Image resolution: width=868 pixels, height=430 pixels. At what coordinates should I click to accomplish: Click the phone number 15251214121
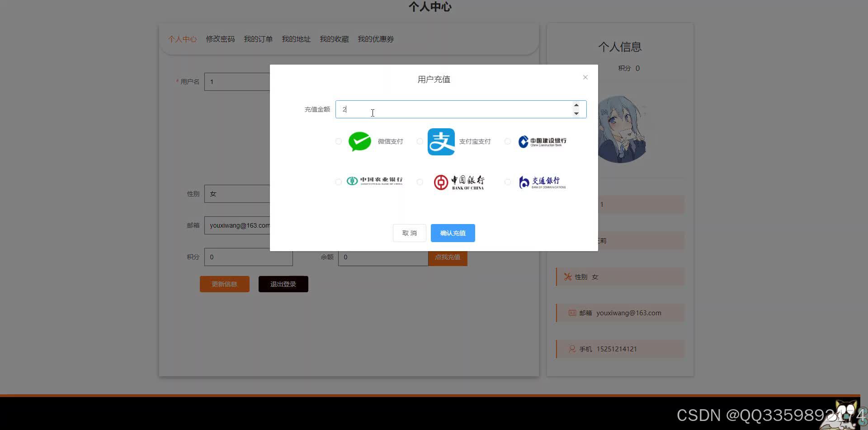click(x=617, y=349)
